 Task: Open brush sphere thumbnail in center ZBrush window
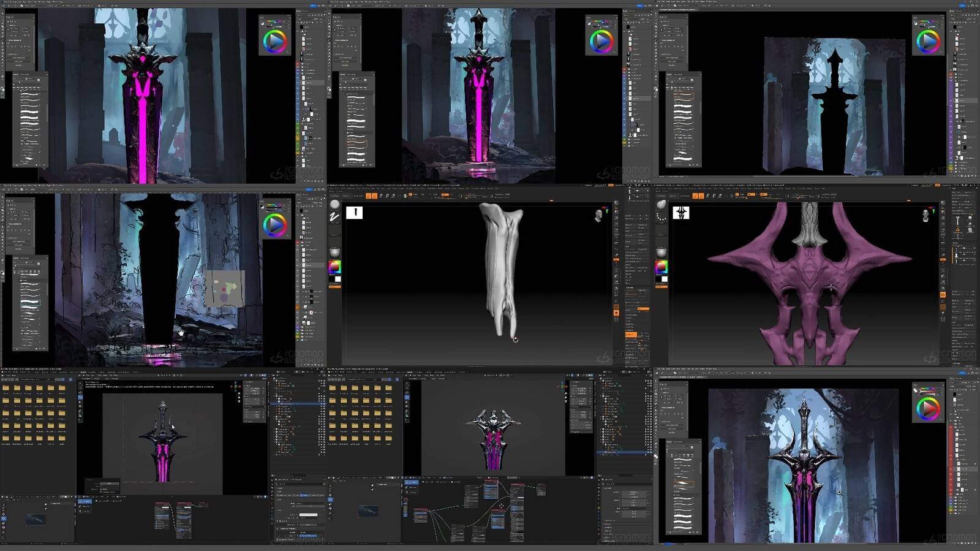coord(334,204)
